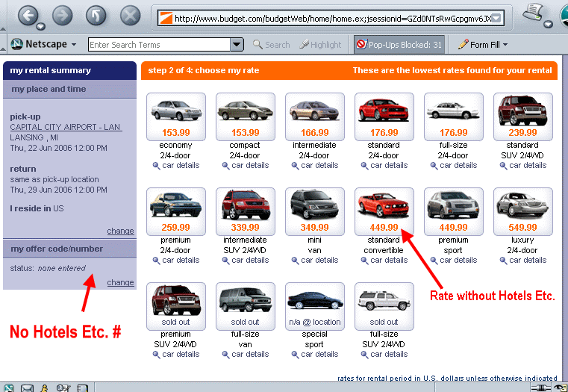568x392 pixels.
Task: Click the browser Forward arrow button
Action: 62,15
